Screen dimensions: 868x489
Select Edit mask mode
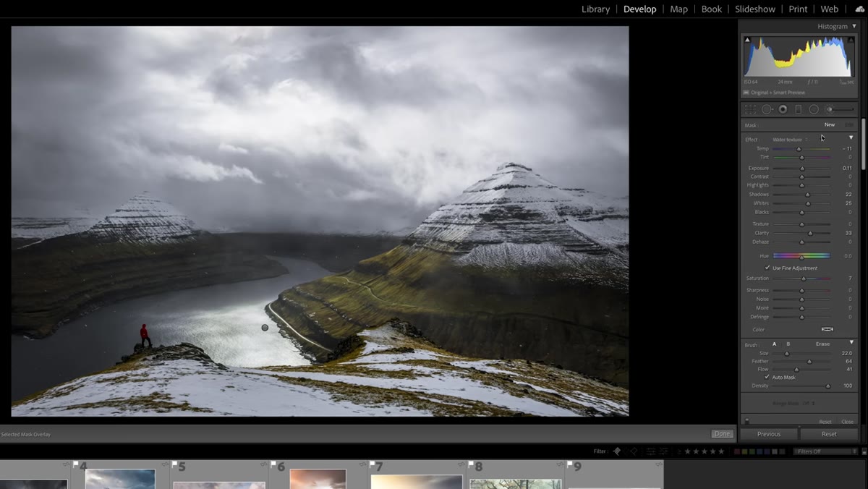(849, 124)
